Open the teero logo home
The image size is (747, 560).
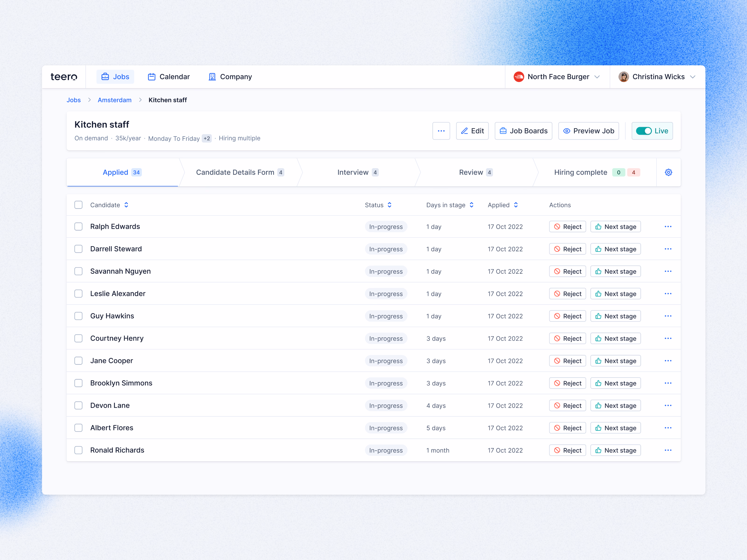[64, 77]
